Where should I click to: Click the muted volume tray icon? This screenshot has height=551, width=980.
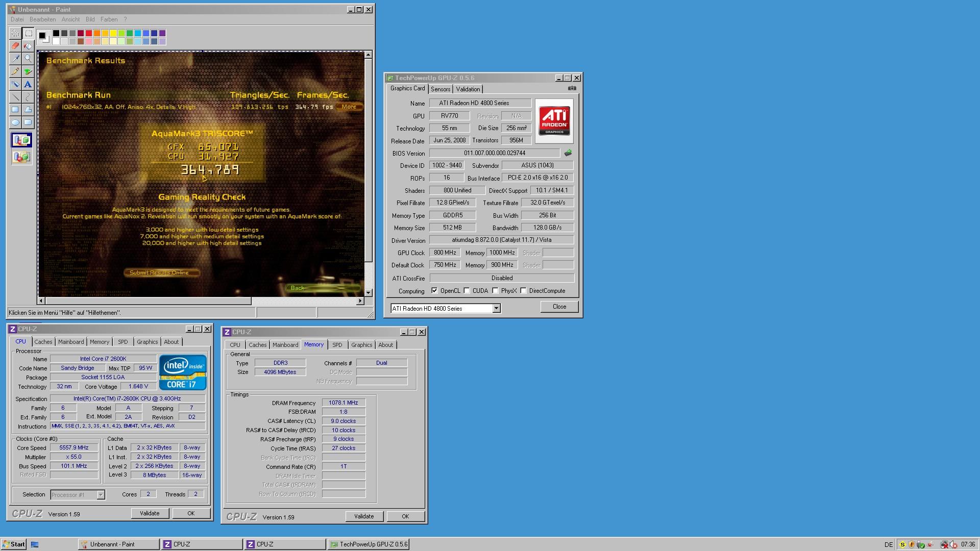[x=953, y=544]
